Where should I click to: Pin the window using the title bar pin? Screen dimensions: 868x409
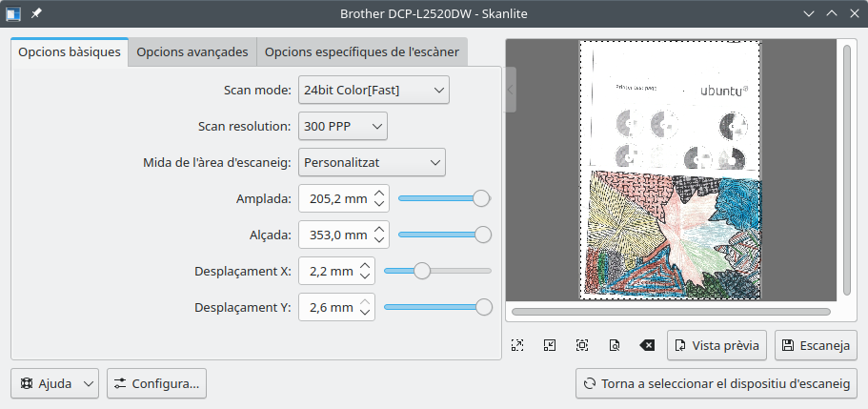pyautogui.click(x=36, y=13)
